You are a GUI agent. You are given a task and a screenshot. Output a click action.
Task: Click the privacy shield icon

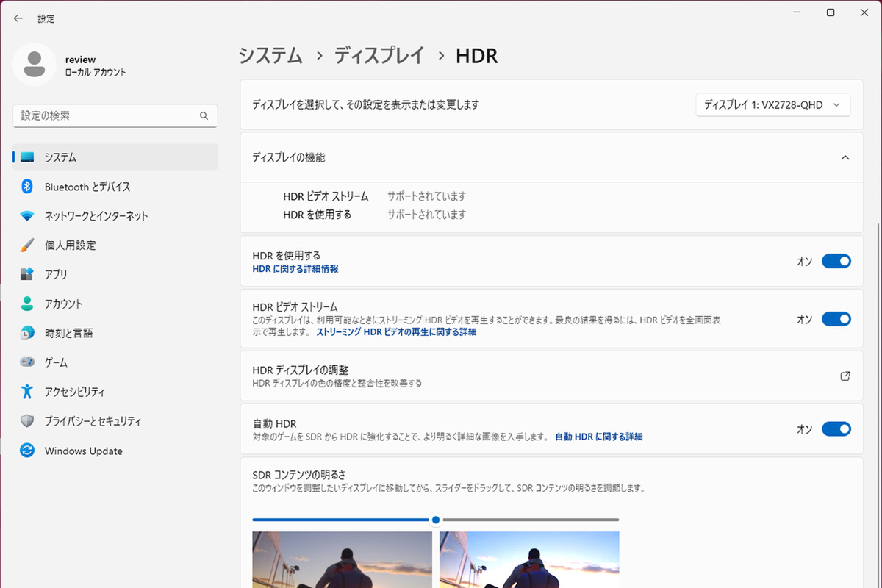(27, 421)
